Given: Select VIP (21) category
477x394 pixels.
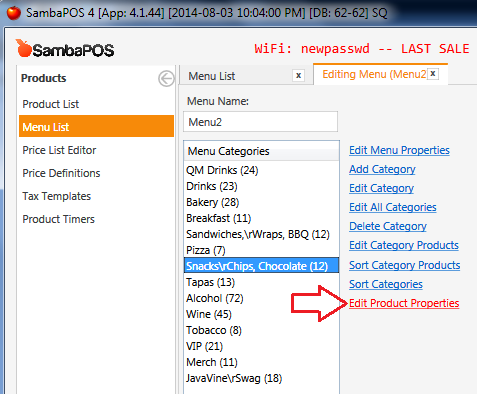Looking at the screenshot, I should (261, 346).
